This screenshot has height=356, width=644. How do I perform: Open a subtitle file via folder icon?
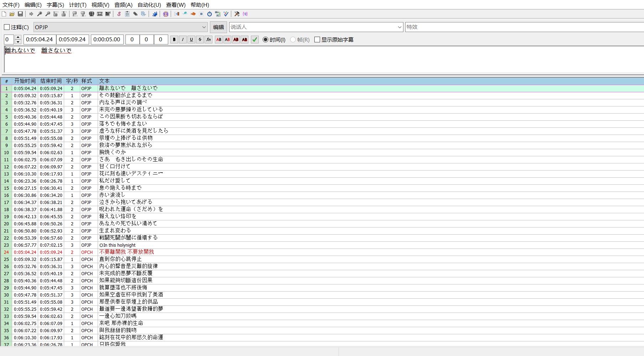coord(12,14)
